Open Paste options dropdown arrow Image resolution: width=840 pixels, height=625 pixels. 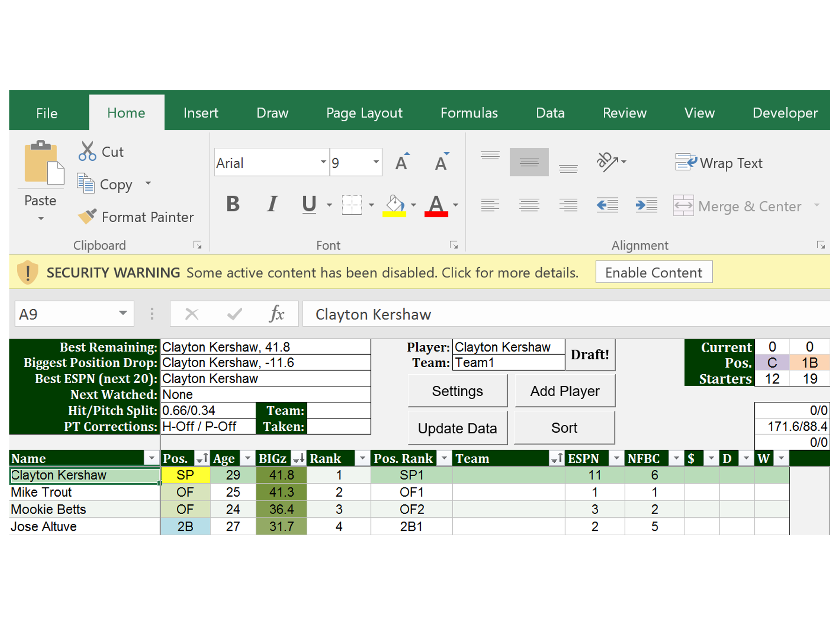(x=41, y=218)
